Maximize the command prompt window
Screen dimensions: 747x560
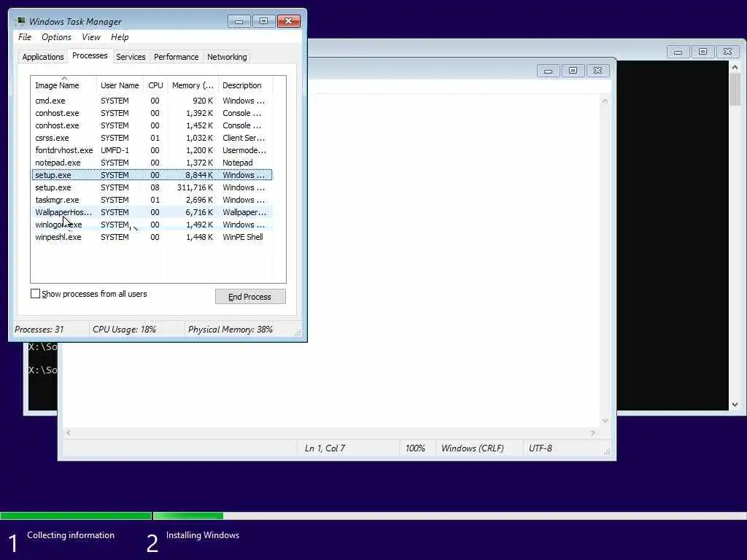[x=703, y=52]
